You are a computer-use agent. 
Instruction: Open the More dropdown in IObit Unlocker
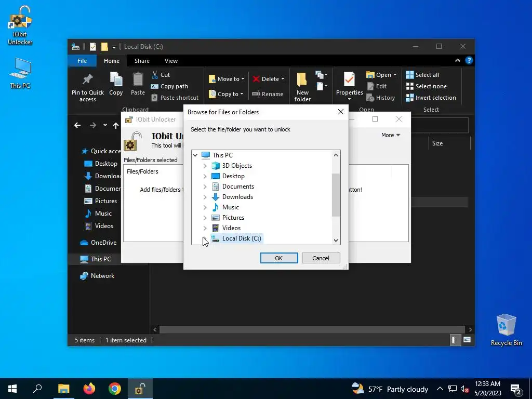391,135
